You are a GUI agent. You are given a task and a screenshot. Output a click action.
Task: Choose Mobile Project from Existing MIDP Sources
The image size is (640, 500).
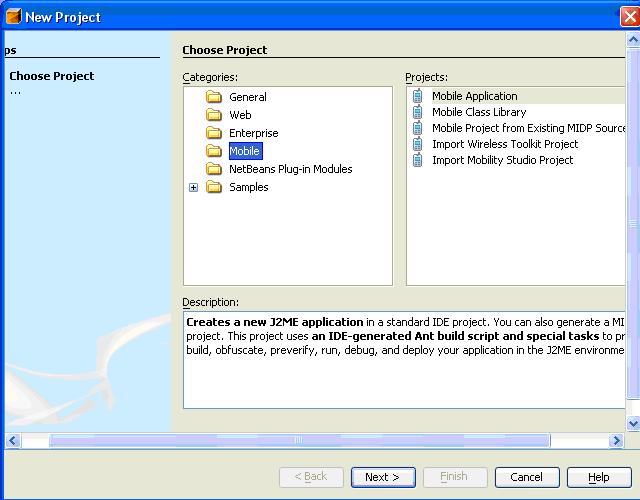(528, 128)
